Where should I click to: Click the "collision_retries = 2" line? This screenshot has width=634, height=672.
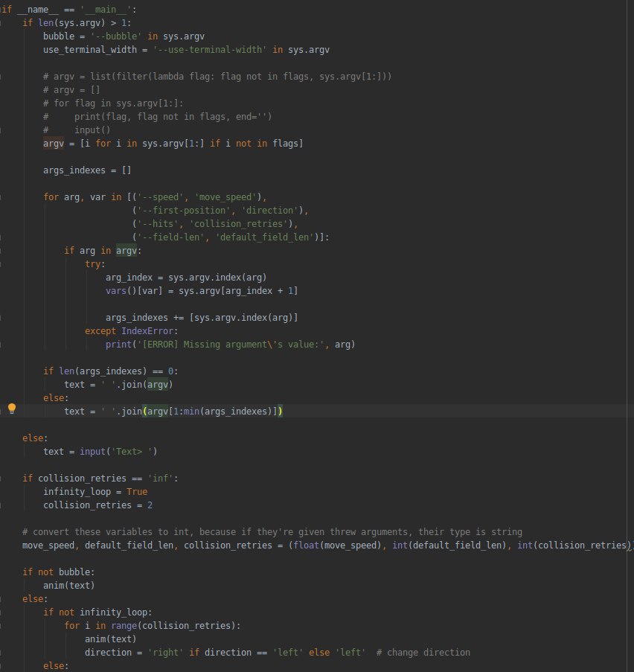(97, 505)
